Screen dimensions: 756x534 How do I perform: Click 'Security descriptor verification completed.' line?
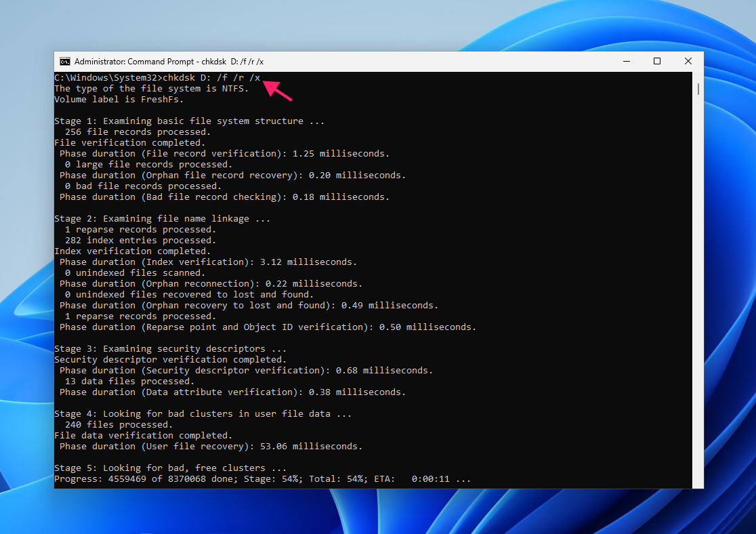[x=170, y=360]
